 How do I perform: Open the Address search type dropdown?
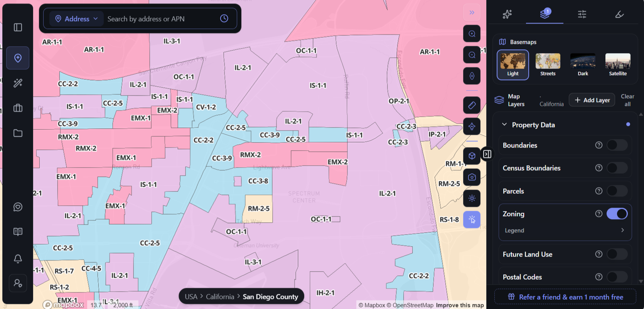76,18
